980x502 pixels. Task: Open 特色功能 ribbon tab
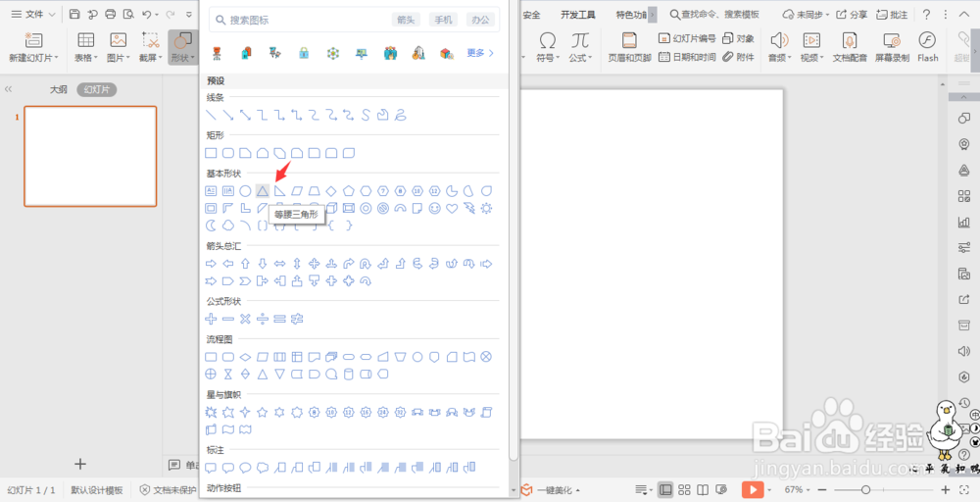[x=631, y=15]
